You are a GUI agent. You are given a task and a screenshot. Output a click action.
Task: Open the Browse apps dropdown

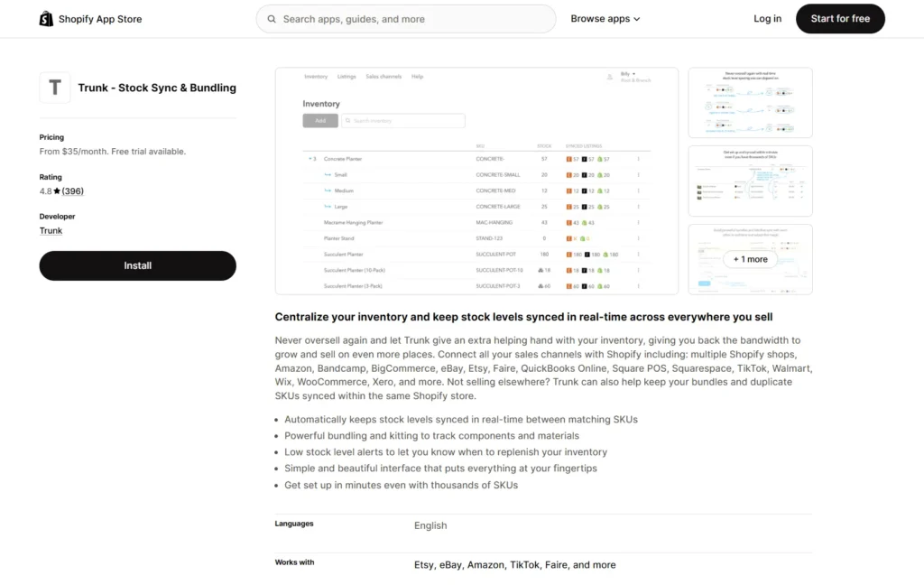click(x=605, y=18)
